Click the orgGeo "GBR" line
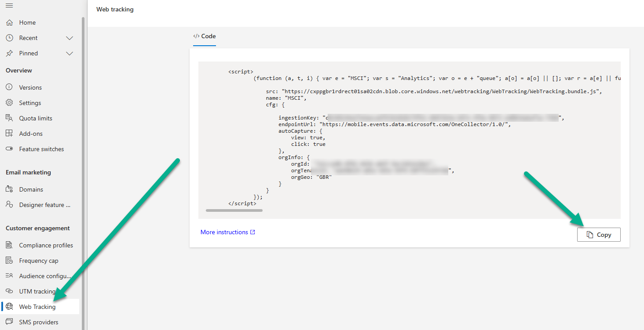Viewport: 644px width, 330px height. pyautogui.click(x=311, y=177)
